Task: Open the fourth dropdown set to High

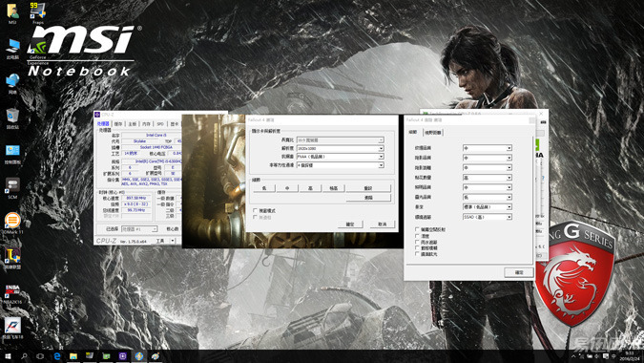Action: pos(488,178)
